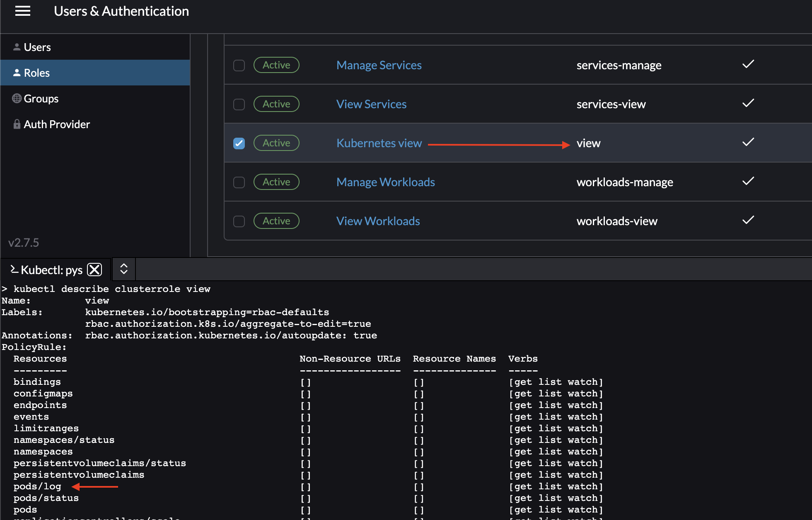Check the View Workloads row checkbox
The width and height of the screenshot is (812, 520).
239,221
